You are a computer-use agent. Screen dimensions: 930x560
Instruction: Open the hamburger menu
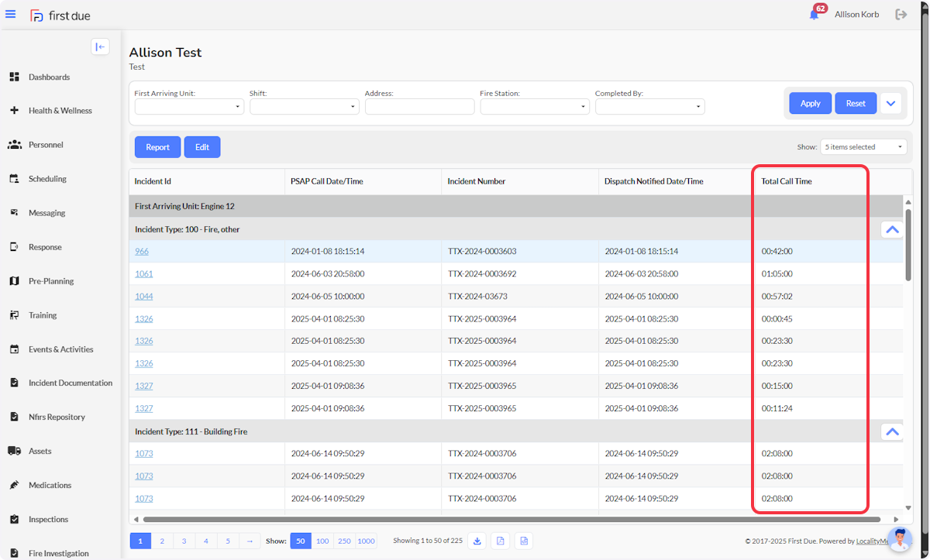[x=11, y=15]
